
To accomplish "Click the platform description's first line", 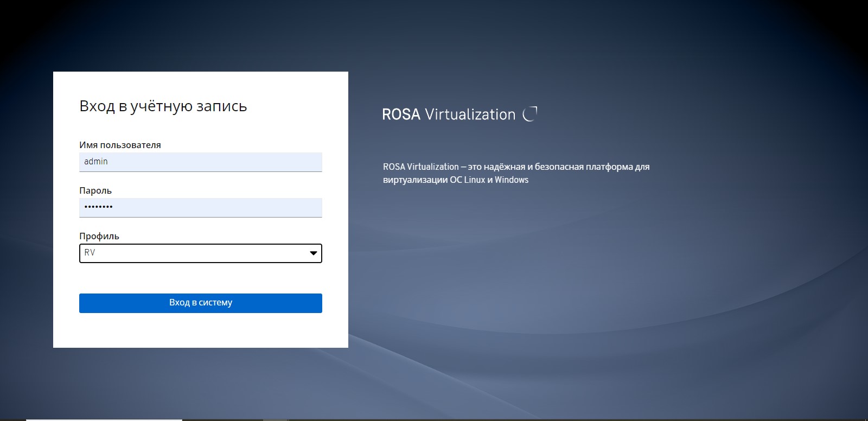I will point(516,167).
